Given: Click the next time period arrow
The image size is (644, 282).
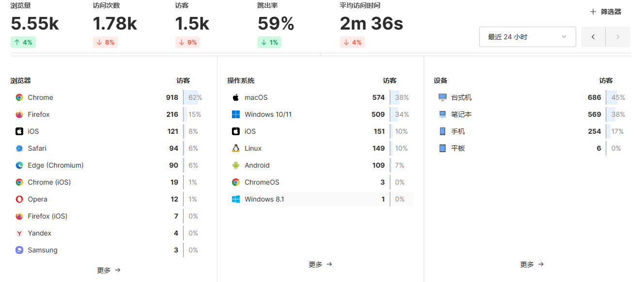Looking at the screenshot, I should 618,37.
